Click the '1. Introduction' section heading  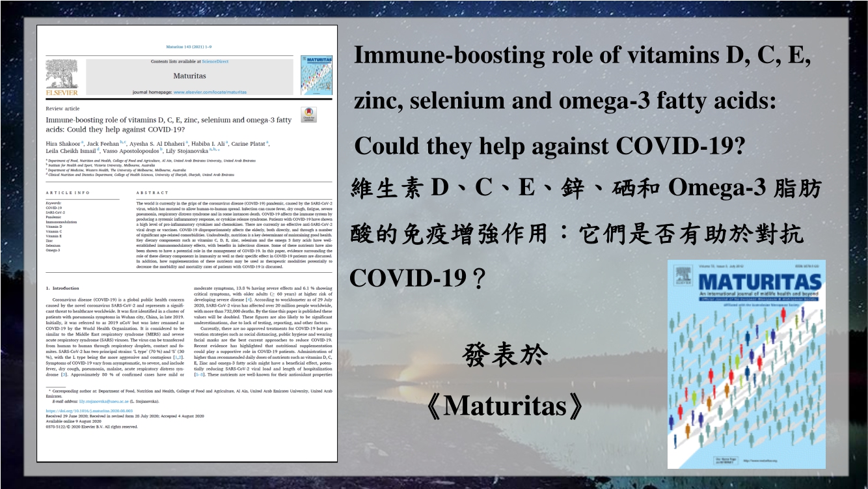pyautogui.click(x=62, y=288)
